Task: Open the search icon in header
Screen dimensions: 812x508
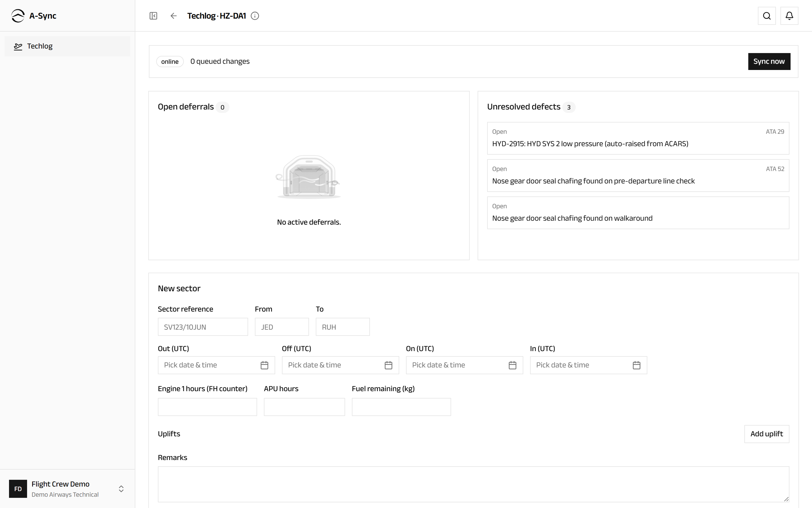Action: [x=767, y=16]
